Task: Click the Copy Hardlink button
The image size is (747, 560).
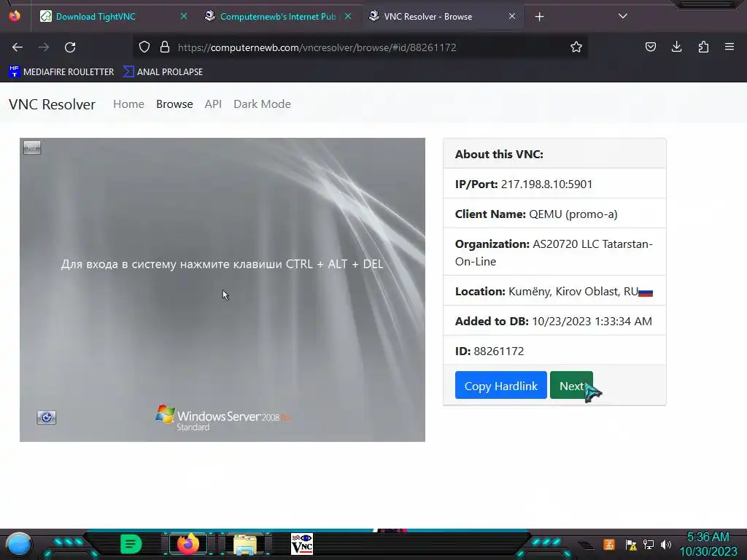Action: click(500, 385)
